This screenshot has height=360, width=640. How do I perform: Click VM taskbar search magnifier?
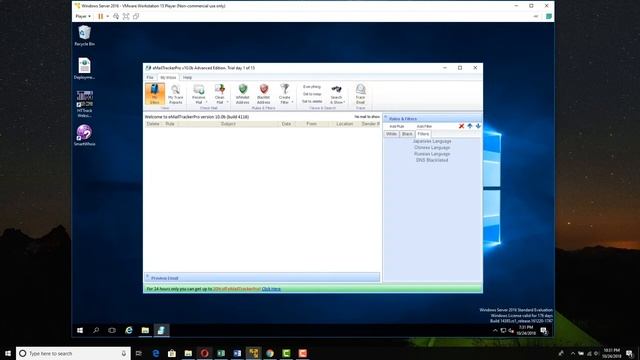[96, 330]
